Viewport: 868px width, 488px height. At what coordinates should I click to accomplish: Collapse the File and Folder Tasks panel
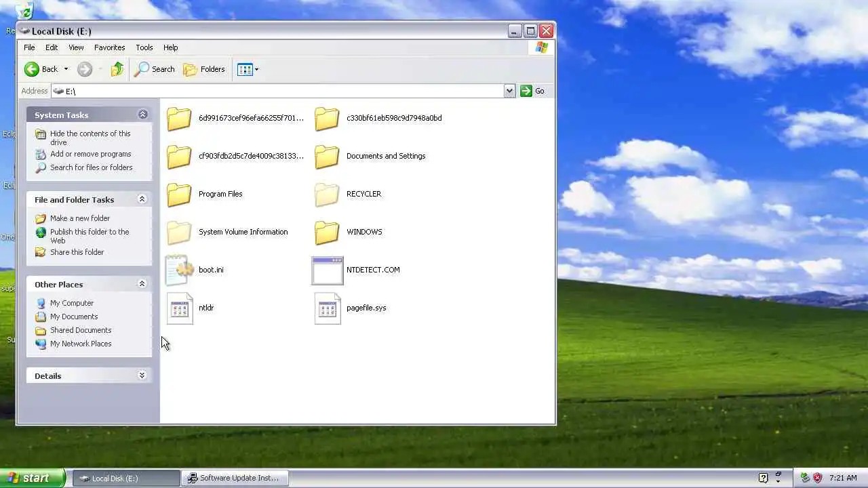(142, 199)
